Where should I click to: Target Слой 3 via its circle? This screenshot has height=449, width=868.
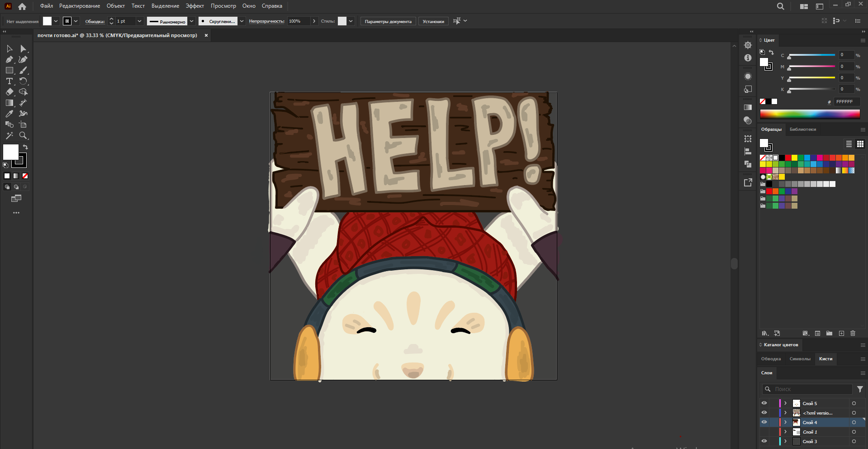coord(854,441)
